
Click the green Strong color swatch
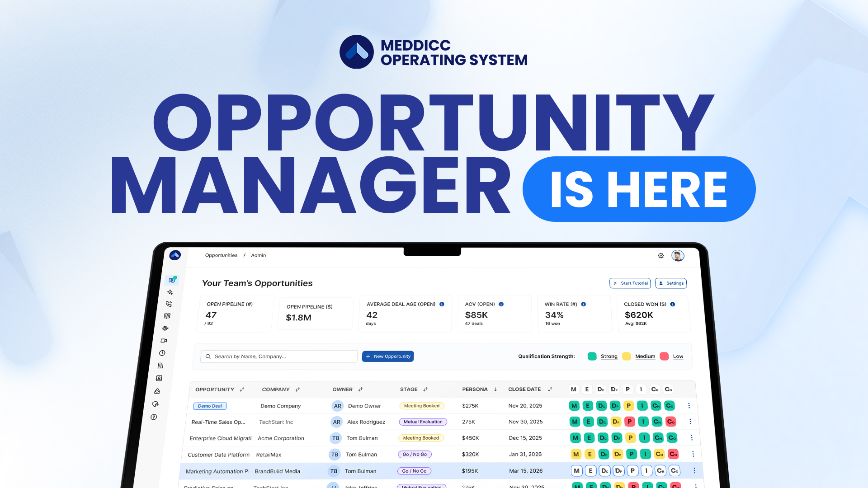pos(592,357)
